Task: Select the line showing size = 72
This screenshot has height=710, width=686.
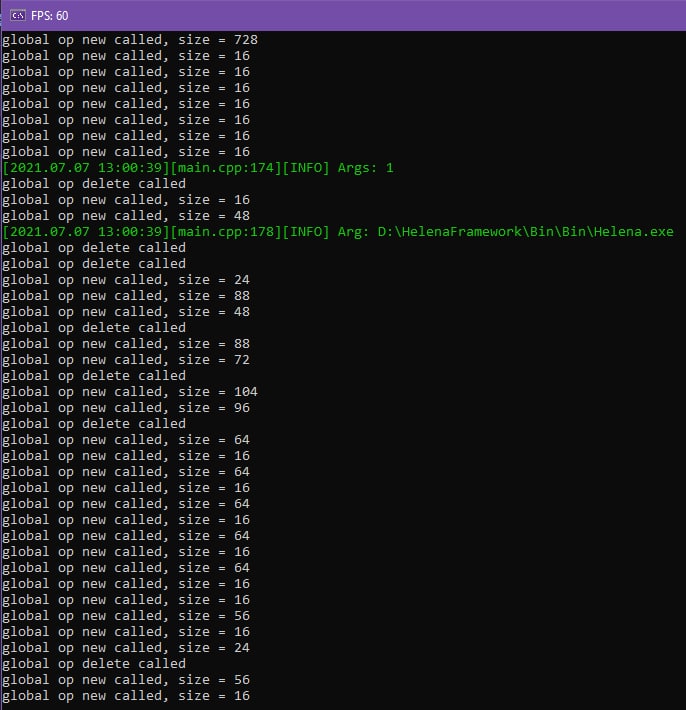Action: pyautogui.click(x=126, y=360)
